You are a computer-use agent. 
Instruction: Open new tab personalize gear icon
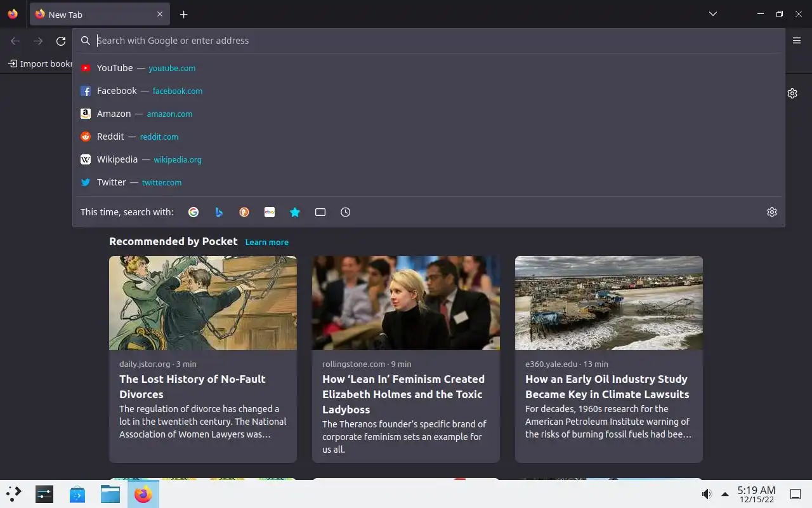click(x=792, y=93)
